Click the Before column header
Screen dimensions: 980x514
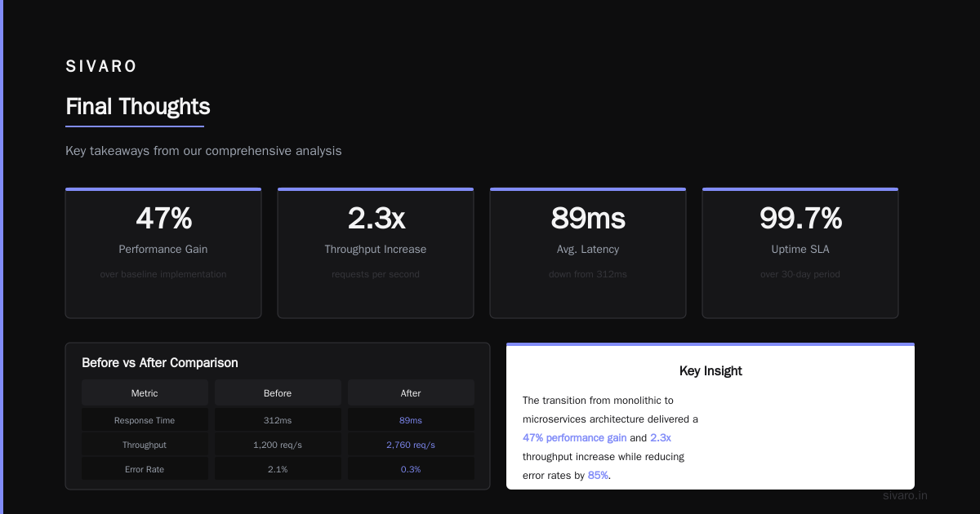(278, 393)
